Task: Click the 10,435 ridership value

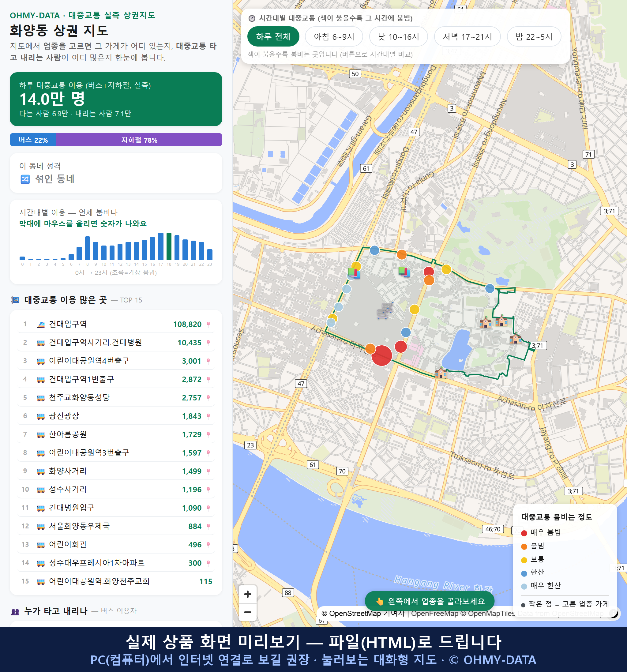Action: [x=190, y=343]
